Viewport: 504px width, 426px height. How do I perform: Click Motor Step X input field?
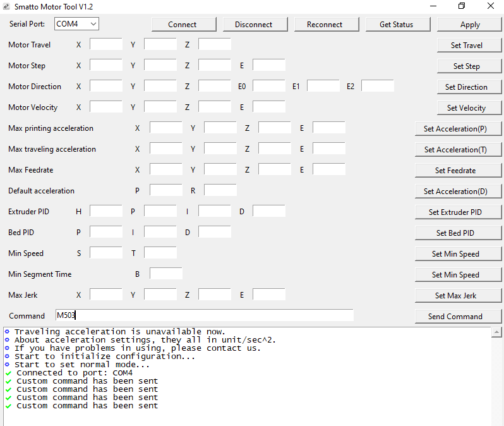pos(106,65)
